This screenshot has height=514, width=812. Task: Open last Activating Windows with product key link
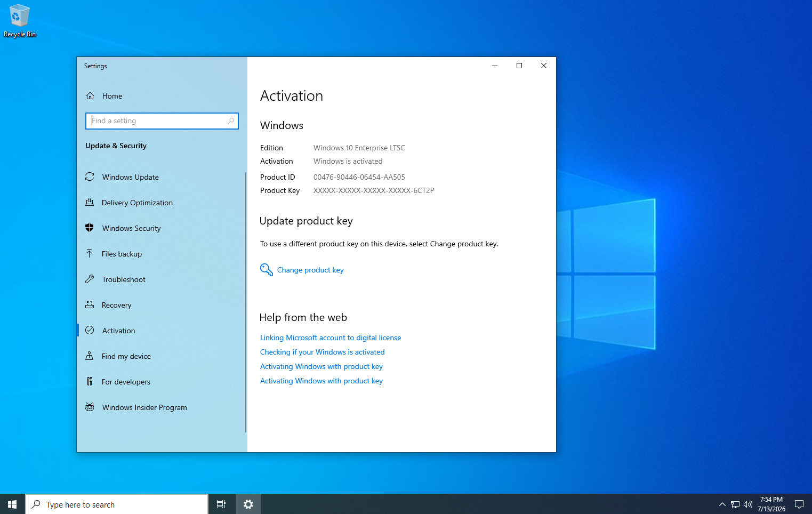click(x=321, y=381)
